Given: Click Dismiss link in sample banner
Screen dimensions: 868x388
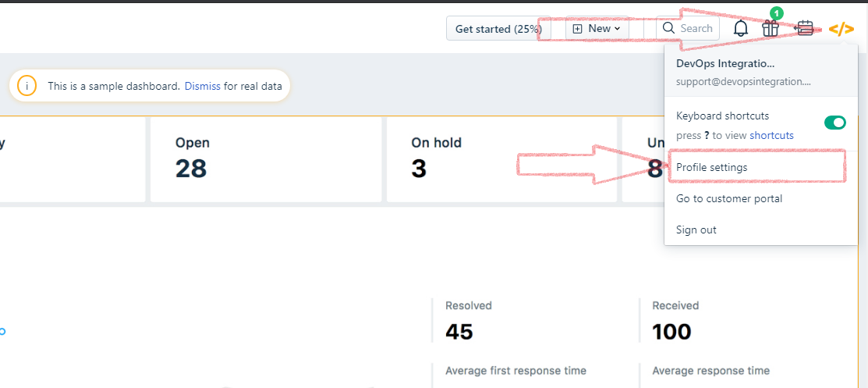Looking at the screenshot, I should pyautogui.click(x=203, y=86).
